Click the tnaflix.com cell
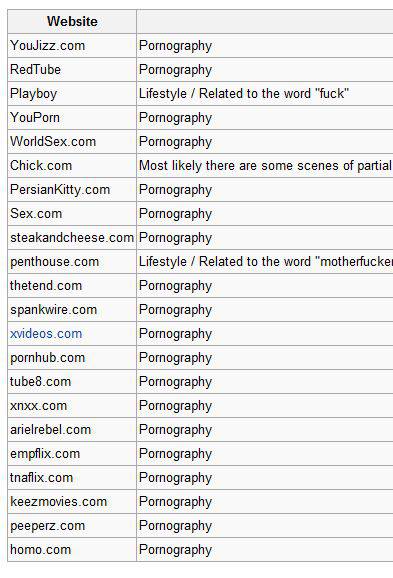 tap(72, 478)
